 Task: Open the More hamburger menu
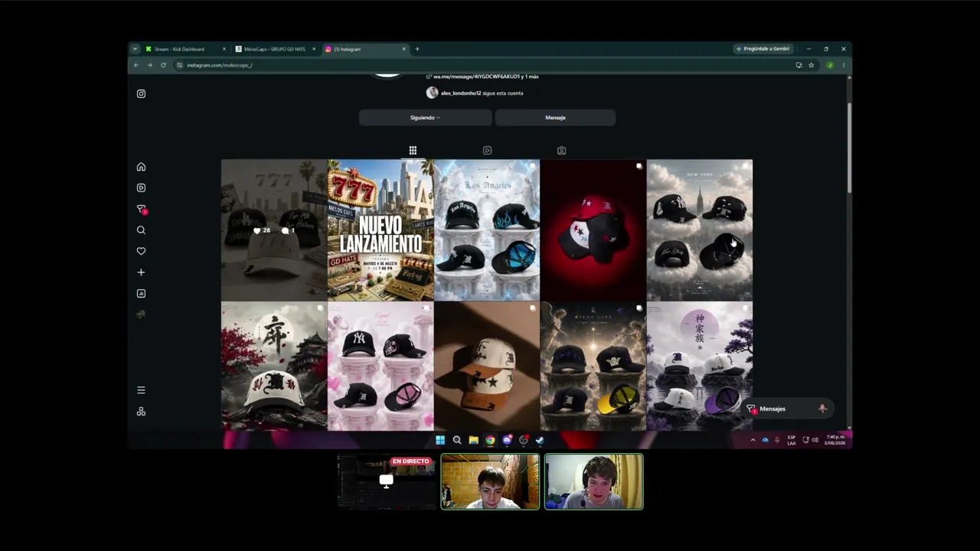[x=141, y=390]
